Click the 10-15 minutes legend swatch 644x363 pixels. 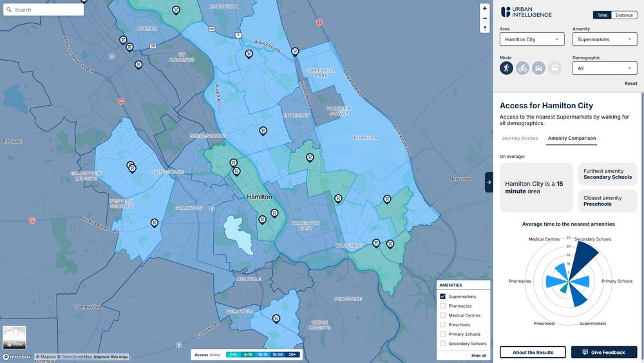263,355
